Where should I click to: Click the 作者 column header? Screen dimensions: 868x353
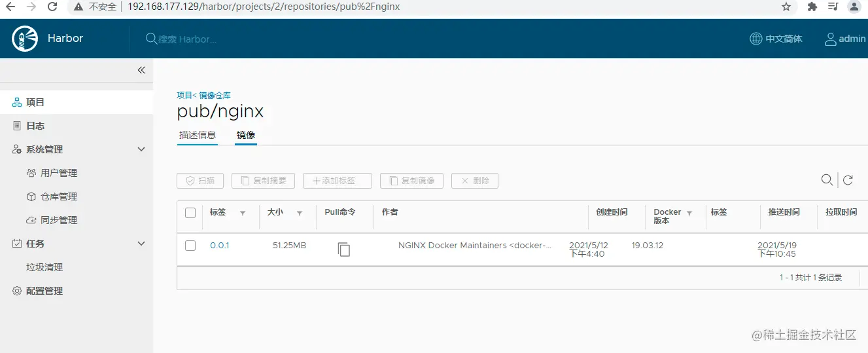pos(390,212)
